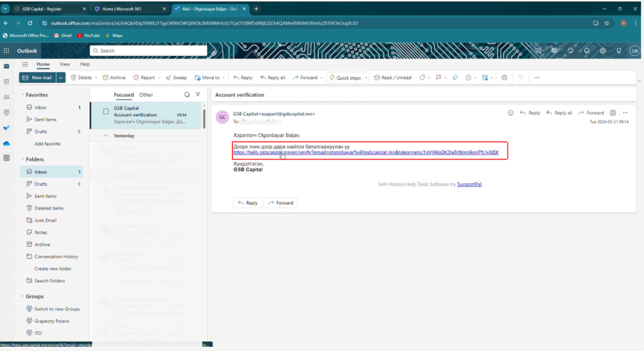The width and height of the screenshot is (644, 351).
Task: Switch to the Help ribbon tab
Action: click(85, 64)
